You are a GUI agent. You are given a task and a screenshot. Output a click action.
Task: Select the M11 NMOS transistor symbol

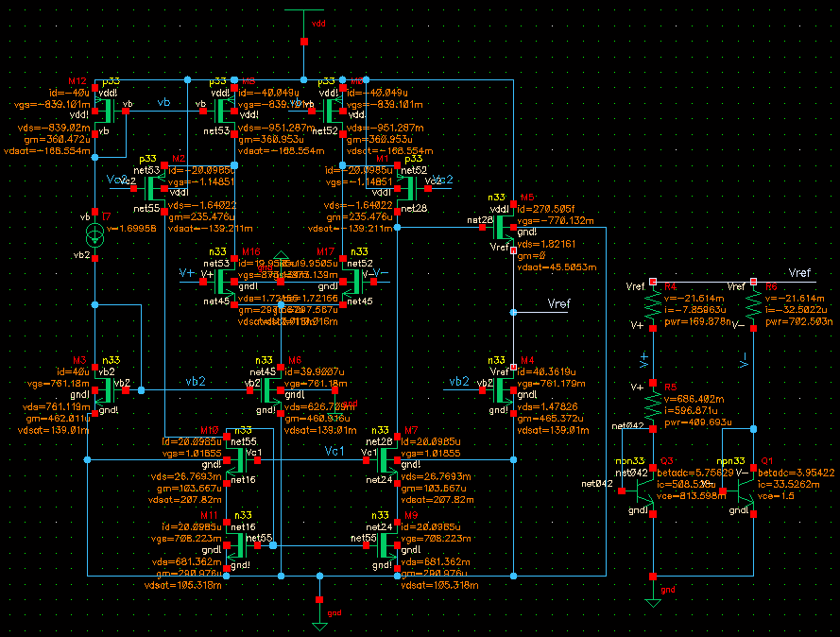click(242, 545)
